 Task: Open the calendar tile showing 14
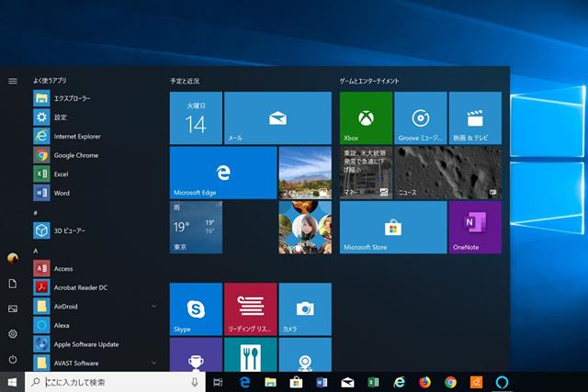tap(196, 118)
